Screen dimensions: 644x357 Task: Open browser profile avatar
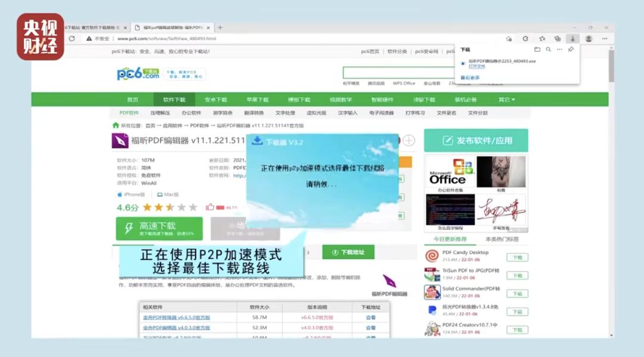(589, 39)
